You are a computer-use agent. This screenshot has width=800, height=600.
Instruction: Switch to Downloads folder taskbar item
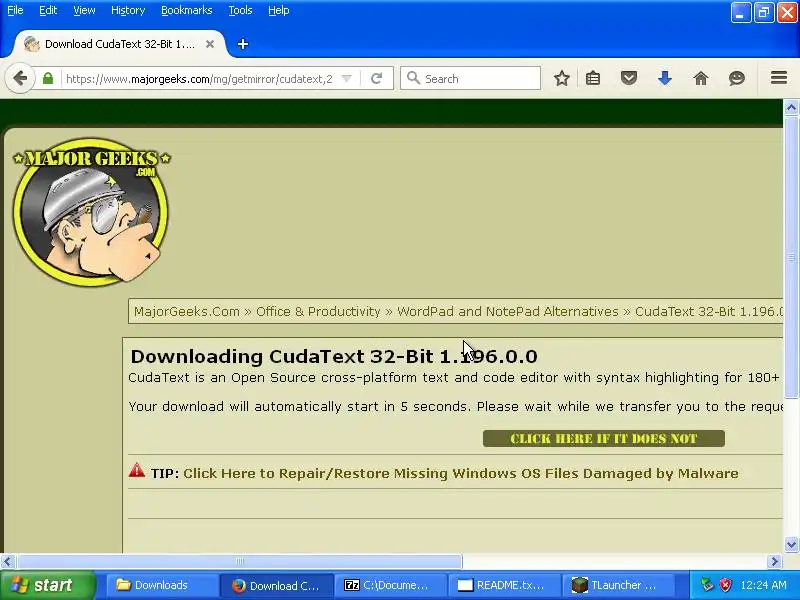[x=161, y=585]
